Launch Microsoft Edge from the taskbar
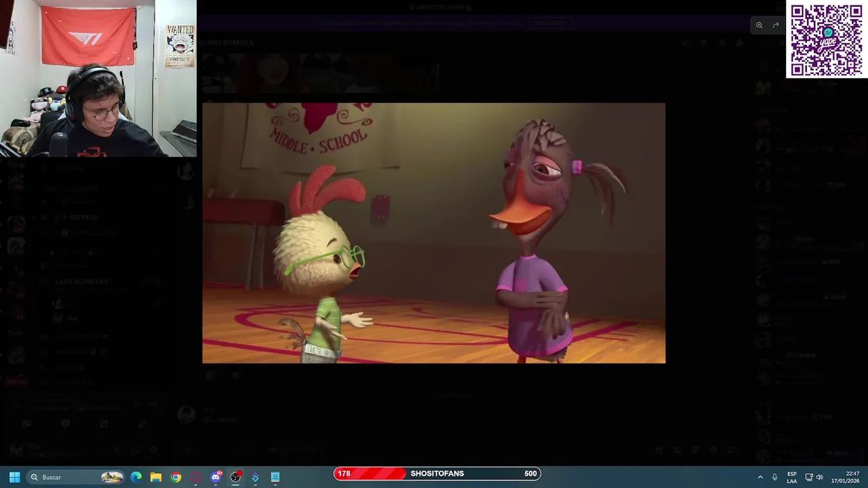The height and width of the screenshot is (488, 868). tap(136, 477)
